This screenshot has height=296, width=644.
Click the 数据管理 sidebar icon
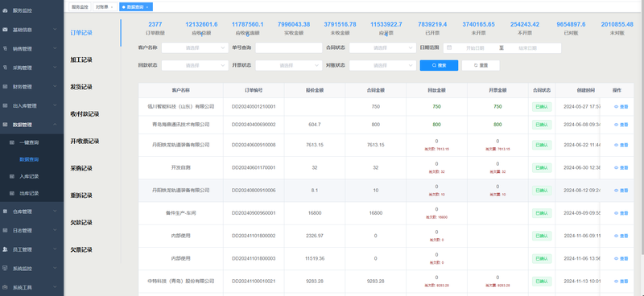(x=5, y=125)
